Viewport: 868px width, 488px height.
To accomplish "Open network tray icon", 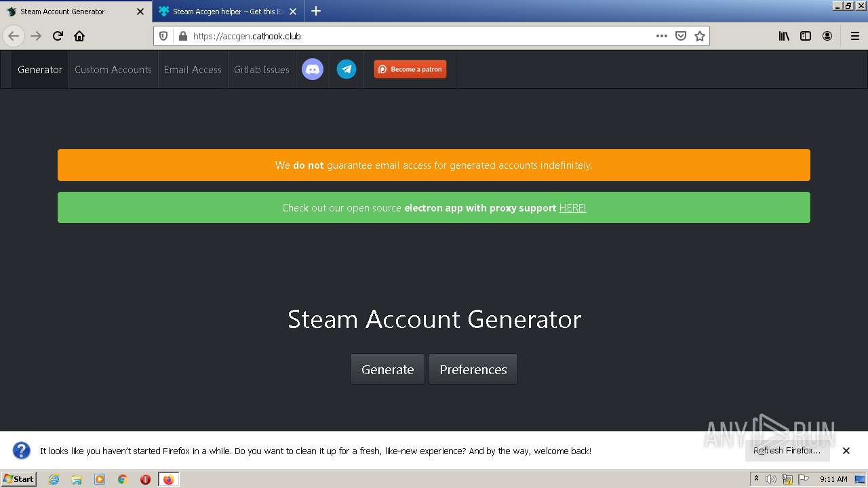I will click(x=787, y=479).
